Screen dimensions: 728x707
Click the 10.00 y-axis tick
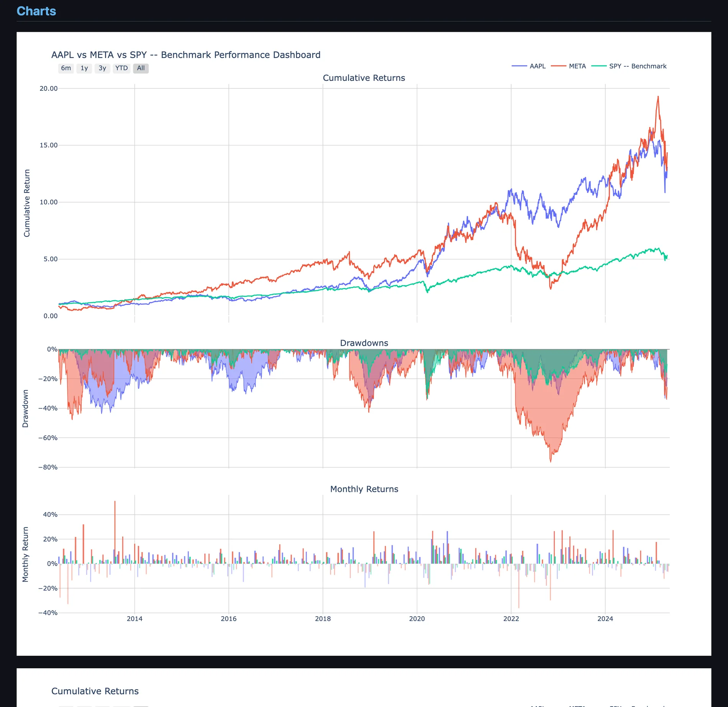49,202
